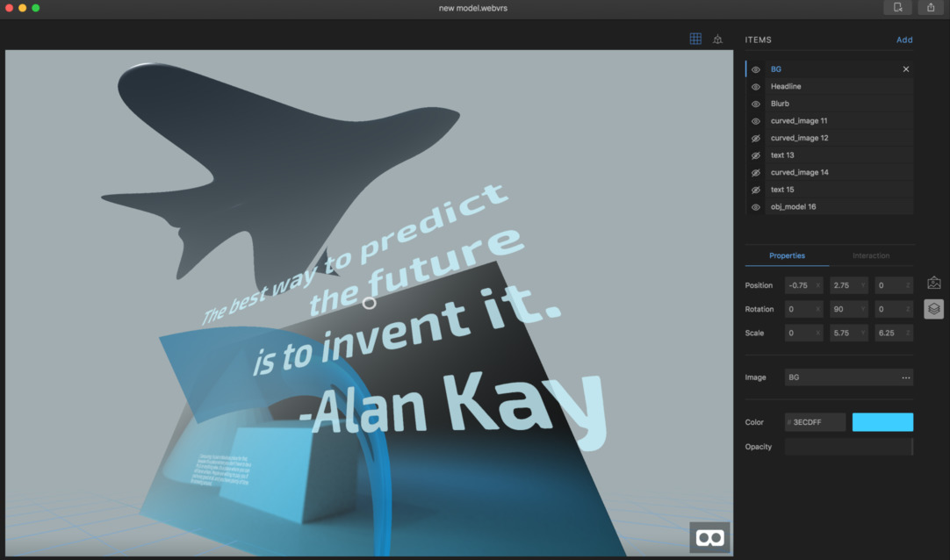Show the hidden text 15 item
This screenshot has height=560, width=950.
click(755, 190)
